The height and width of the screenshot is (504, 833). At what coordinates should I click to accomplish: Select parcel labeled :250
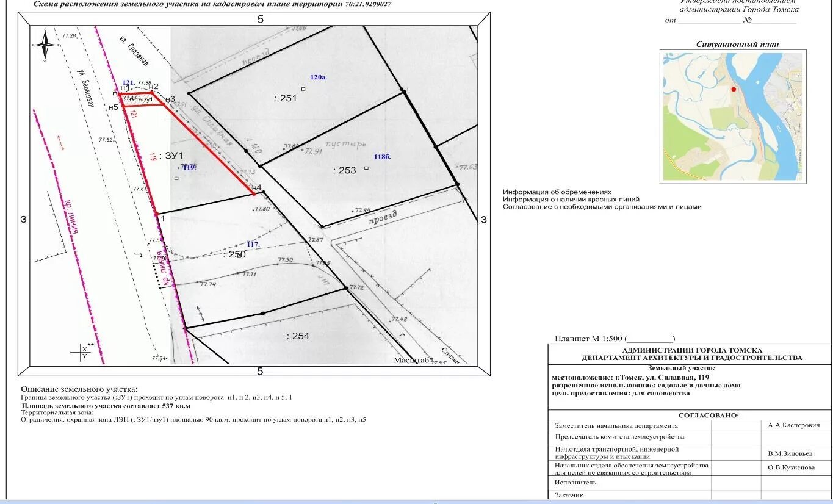234,254
